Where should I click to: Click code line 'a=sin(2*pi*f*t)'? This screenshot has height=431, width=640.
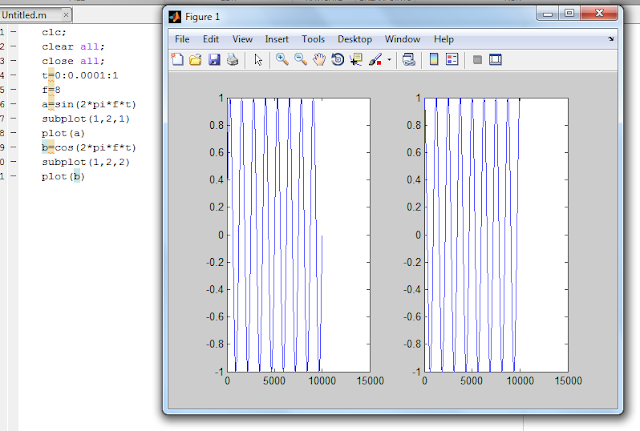tap(89, 104)
